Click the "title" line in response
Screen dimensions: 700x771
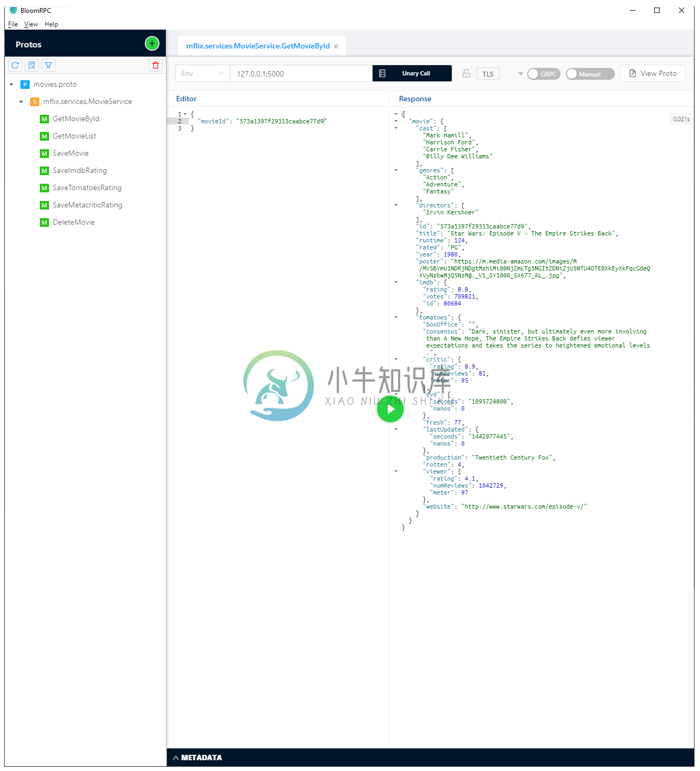coord(517,233)
